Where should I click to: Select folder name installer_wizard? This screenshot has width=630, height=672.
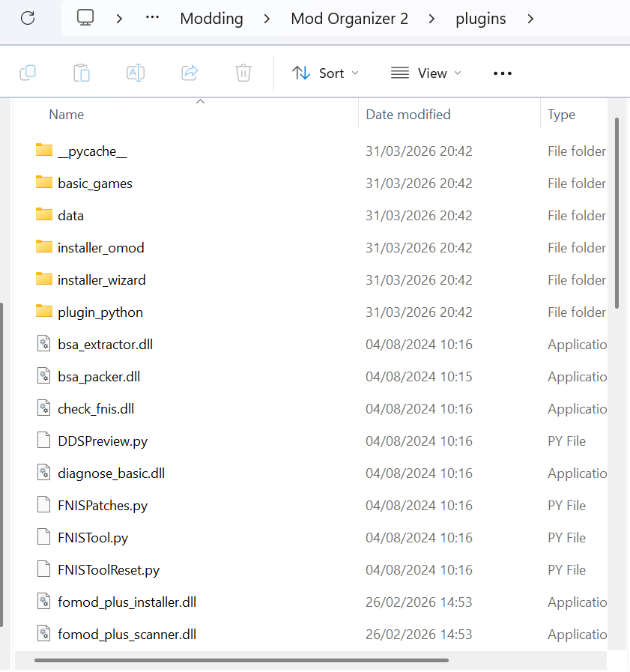point(102,280)
